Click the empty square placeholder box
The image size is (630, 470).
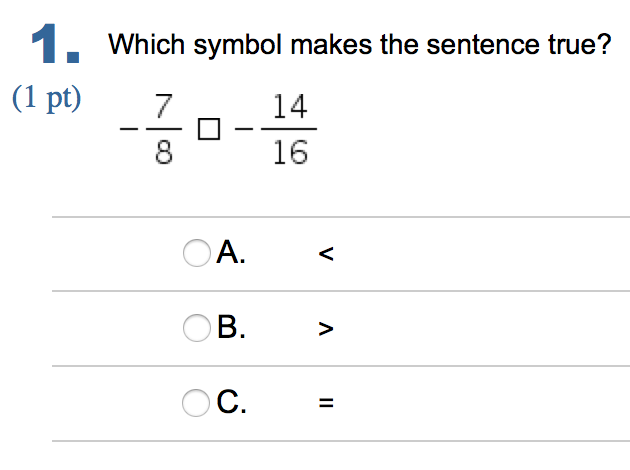(x=207, y=132)
